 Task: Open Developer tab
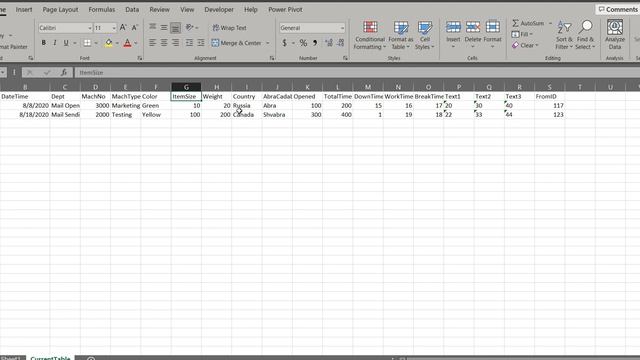219,9
